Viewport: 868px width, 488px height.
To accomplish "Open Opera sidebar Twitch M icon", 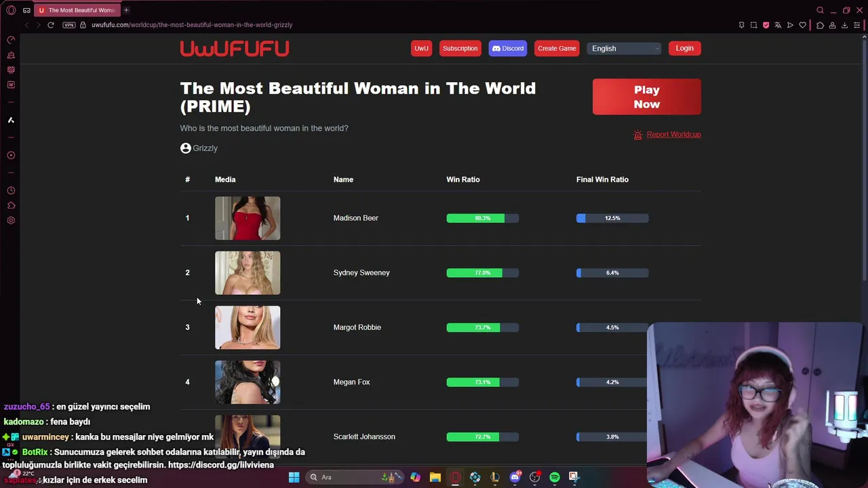I will [11, 85].
